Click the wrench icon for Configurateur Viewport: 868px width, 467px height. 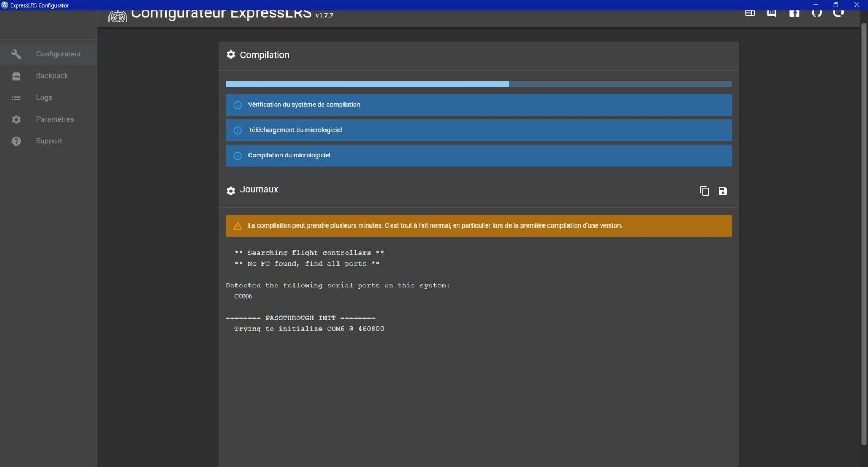pos(16,54)
